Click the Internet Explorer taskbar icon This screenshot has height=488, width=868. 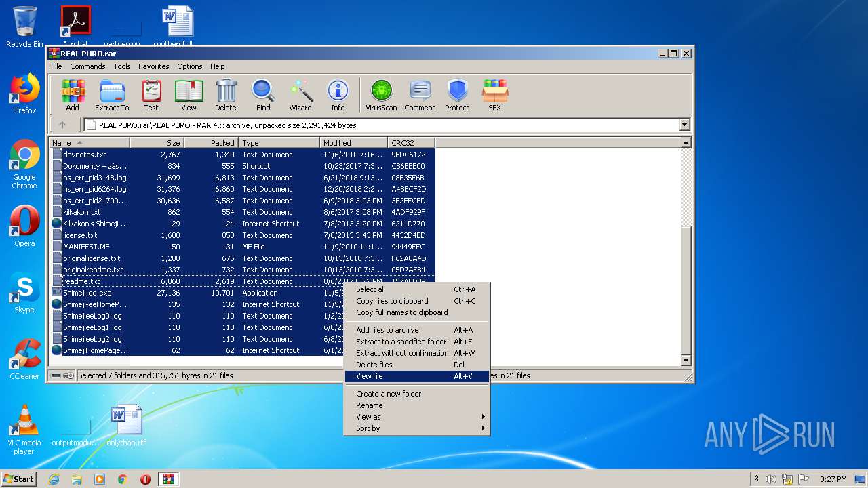click(x=54, y=479)
